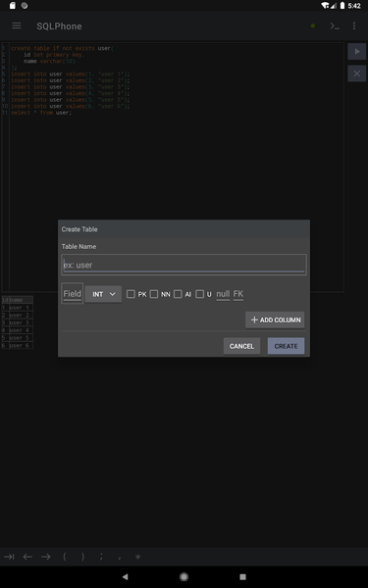Insert semicolon from shortcut bar
The image size is (368, 588).
coord(101,557)
